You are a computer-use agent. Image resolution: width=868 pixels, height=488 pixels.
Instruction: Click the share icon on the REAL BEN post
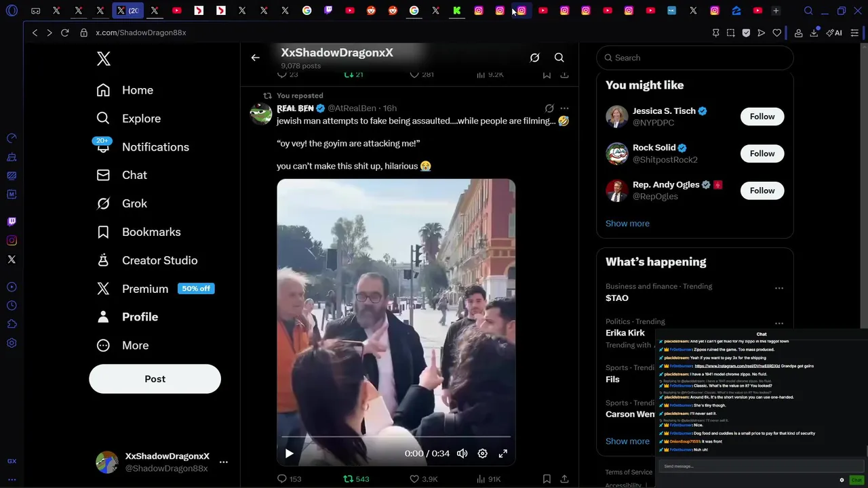click(x=564, y=479)
